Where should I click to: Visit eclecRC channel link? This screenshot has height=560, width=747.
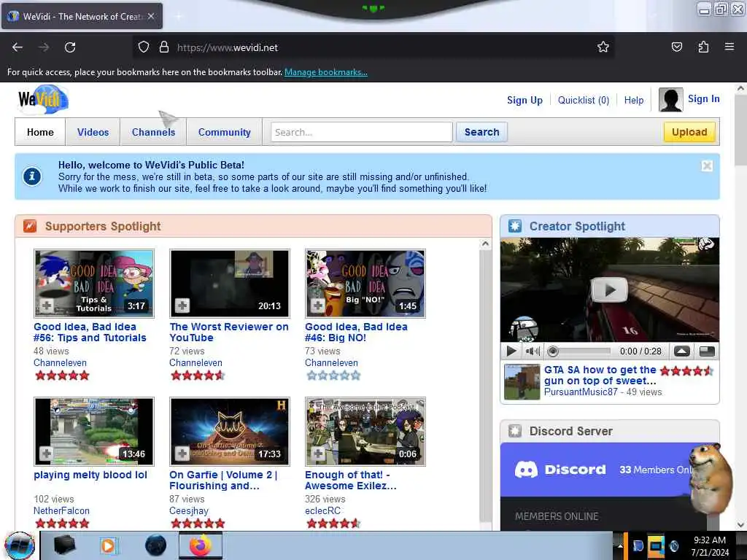(322, 510)
